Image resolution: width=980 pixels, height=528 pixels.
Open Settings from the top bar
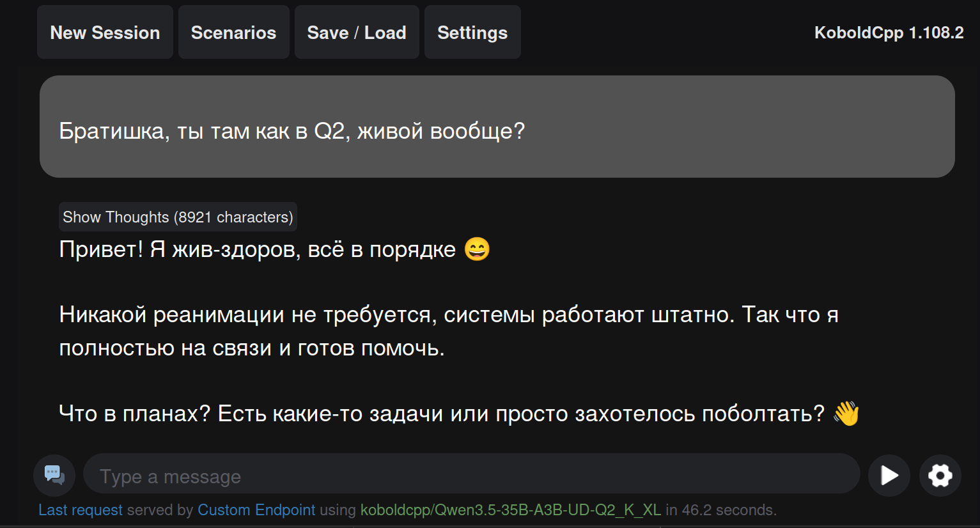pos(472,33)
